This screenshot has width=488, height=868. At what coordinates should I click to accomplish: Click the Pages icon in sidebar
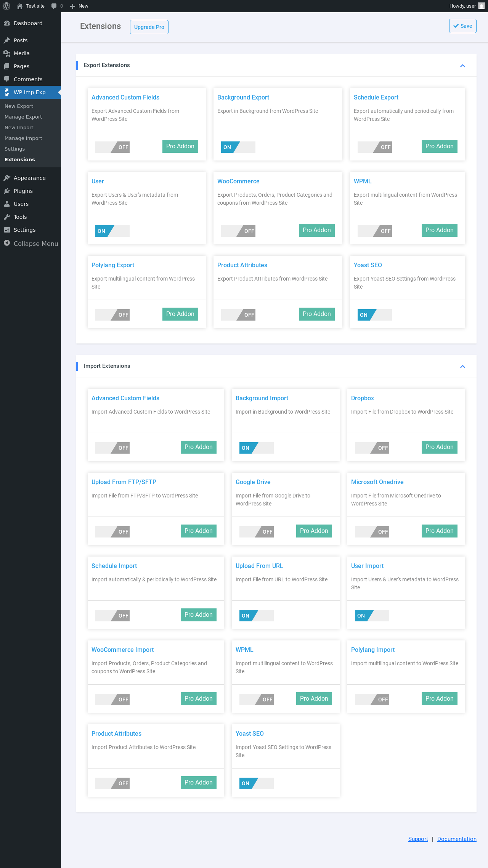coord(7,66)
